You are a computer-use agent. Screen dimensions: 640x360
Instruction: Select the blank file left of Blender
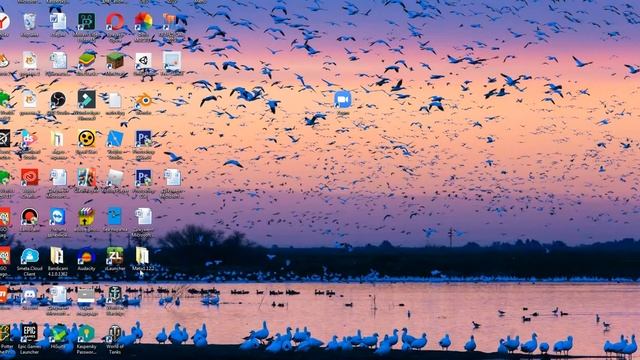pos(115,100)
